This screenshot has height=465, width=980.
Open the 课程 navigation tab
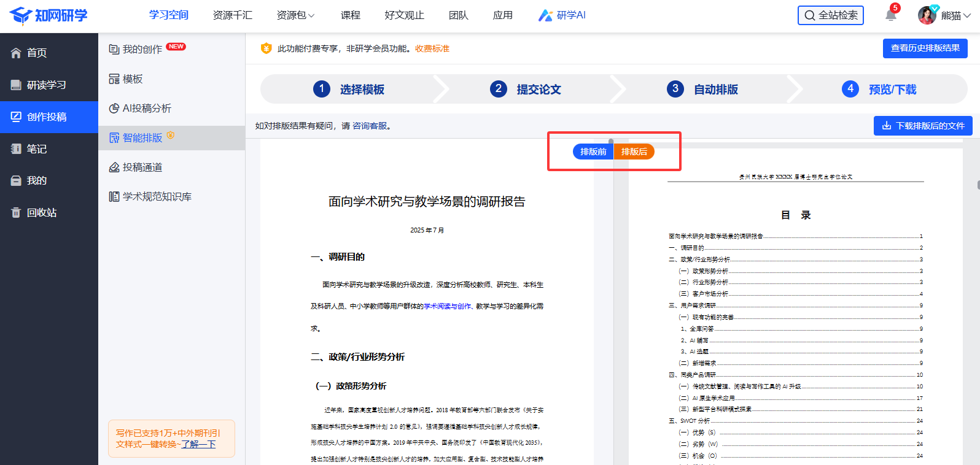(x=350, y=15)
